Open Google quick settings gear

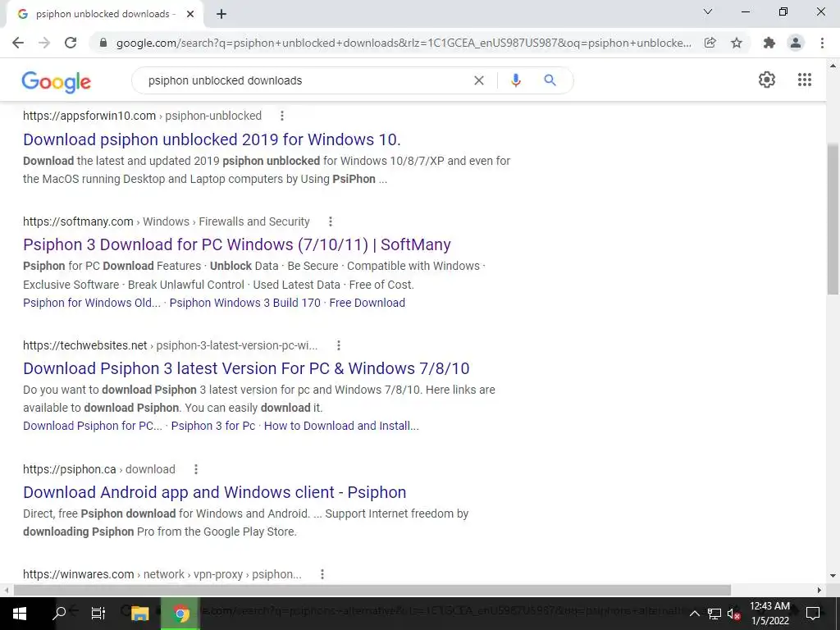click(767, 80)
